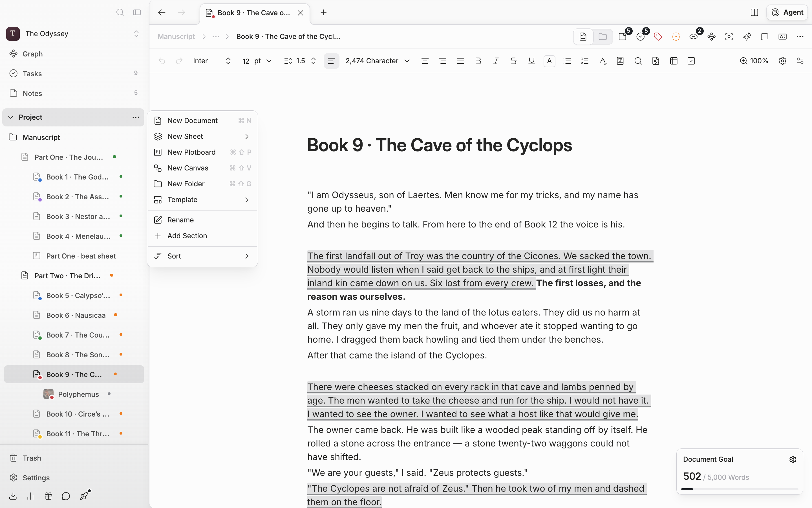This screenshot has height=508, width=812.
Task: Switch to document view mode
Action: point(583,37)
